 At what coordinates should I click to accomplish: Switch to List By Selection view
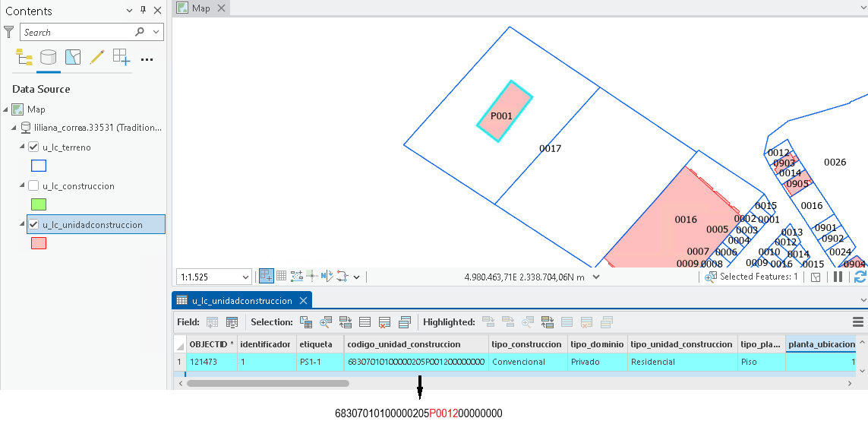72,57
